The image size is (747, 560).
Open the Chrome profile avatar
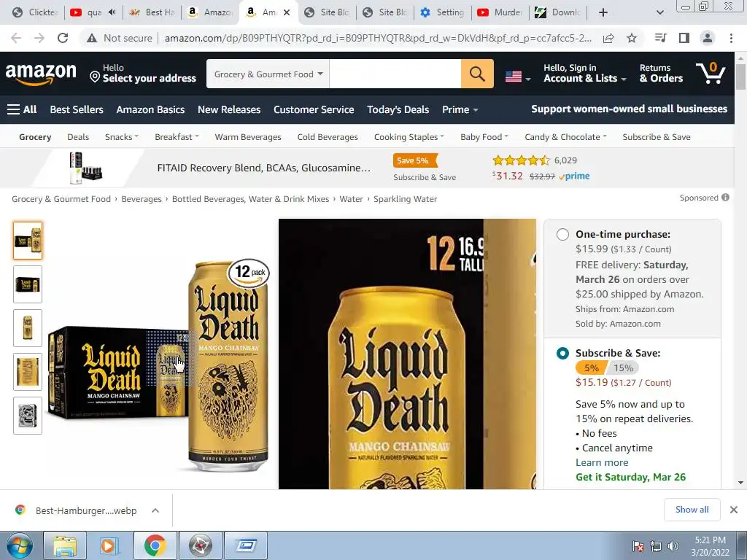708,38
